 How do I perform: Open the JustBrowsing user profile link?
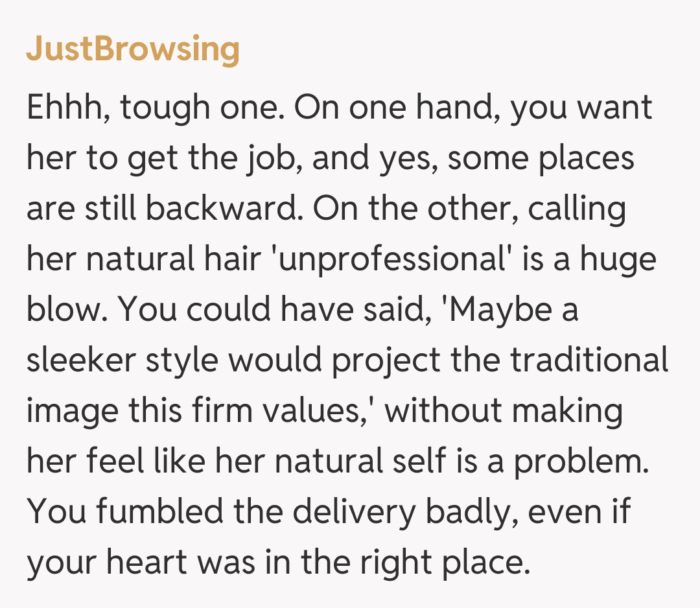tap(133, 49)
